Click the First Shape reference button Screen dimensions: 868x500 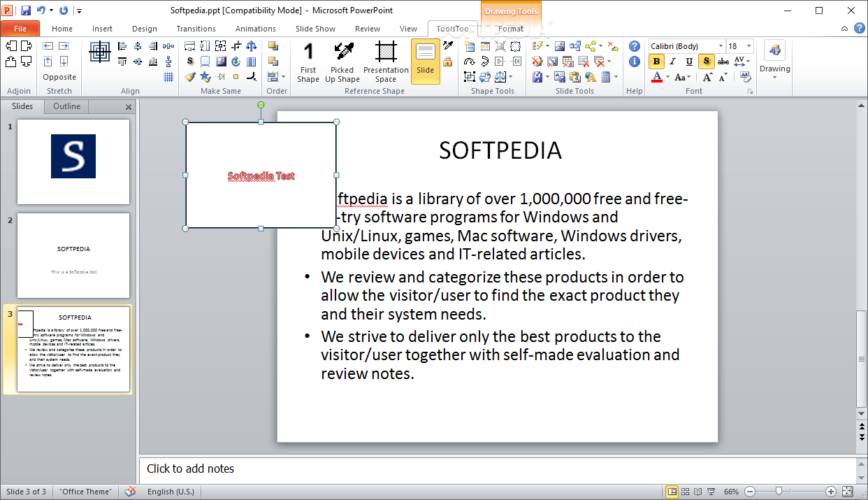click(x=308, y=62)
